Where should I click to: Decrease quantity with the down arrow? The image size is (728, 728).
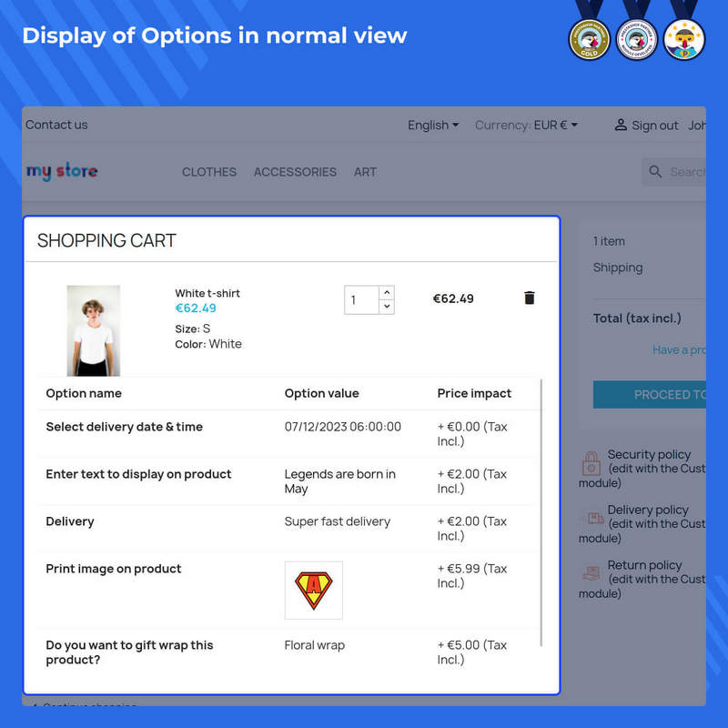tap(387, 307)
